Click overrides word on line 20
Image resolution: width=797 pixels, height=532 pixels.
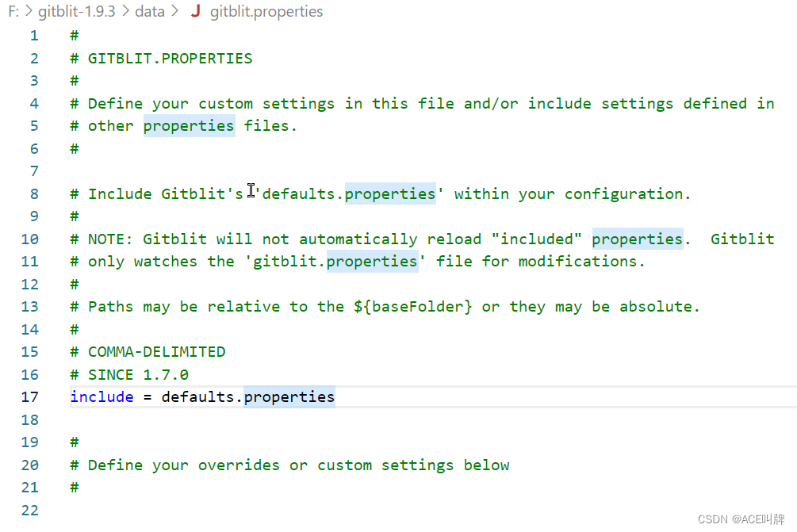(x=239, y=465)
